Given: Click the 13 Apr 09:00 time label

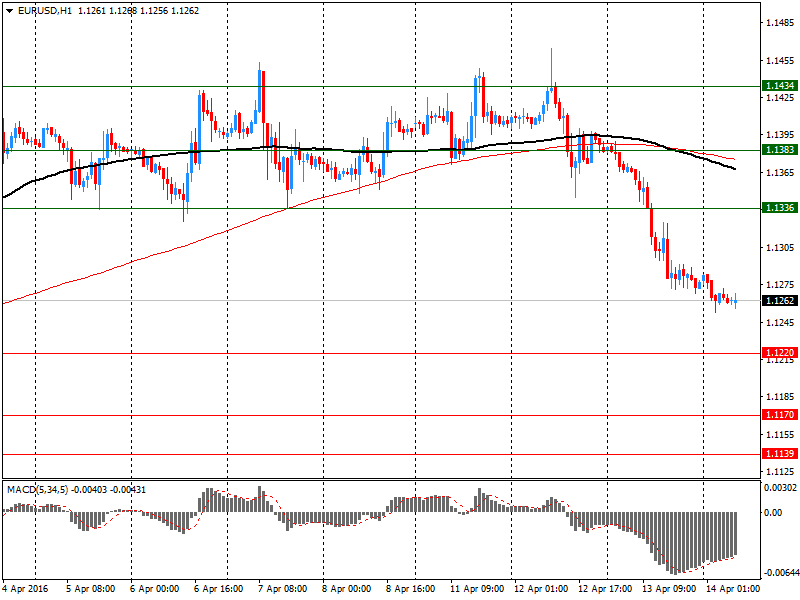Looking at the screenshot, I should pos(669,589).
